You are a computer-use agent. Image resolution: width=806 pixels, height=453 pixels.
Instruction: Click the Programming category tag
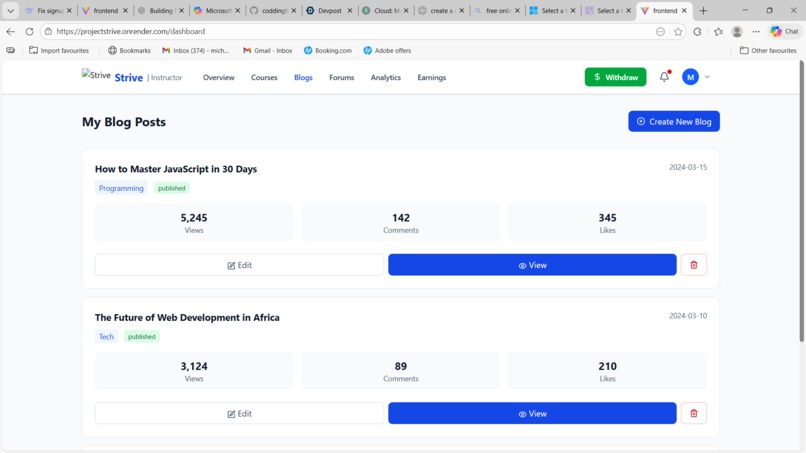click(x=121, y=188)
